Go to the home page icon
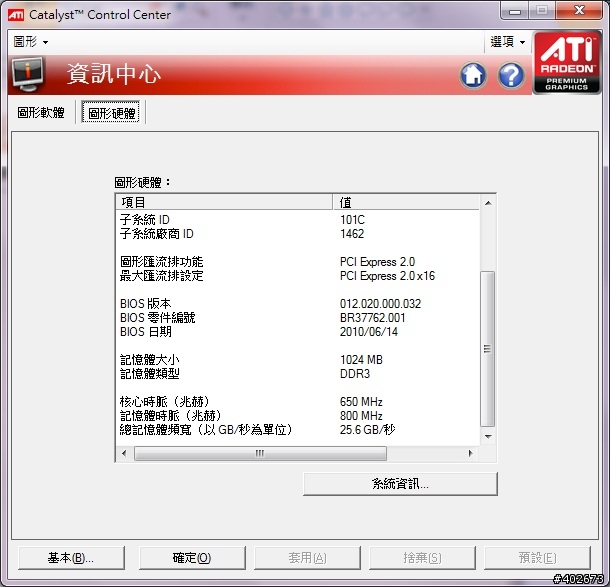 [473, 75]
